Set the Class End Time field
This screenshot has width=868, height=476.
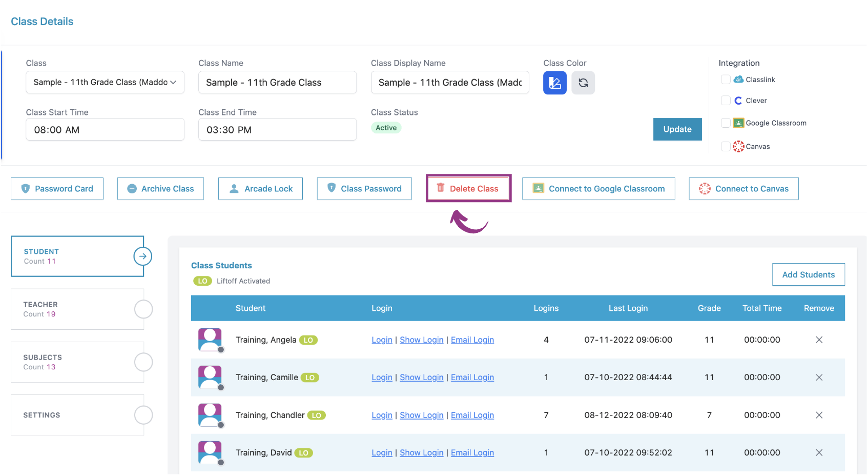click(x=277, y=129)
